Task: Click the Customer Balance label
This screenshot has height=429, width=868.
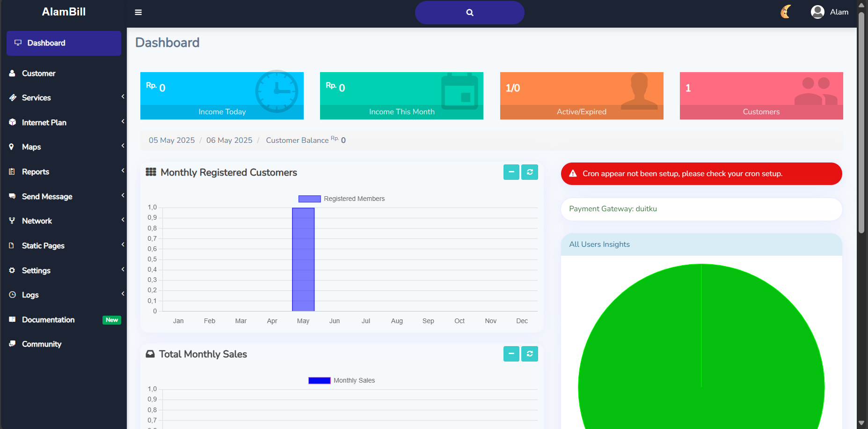Action: [x=297, y=141]
